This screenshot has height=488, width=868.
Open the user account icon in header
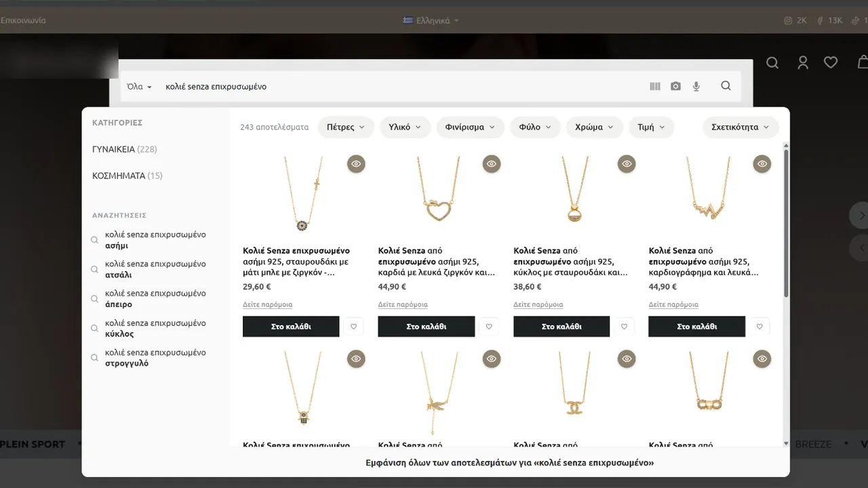click(803, 62)
